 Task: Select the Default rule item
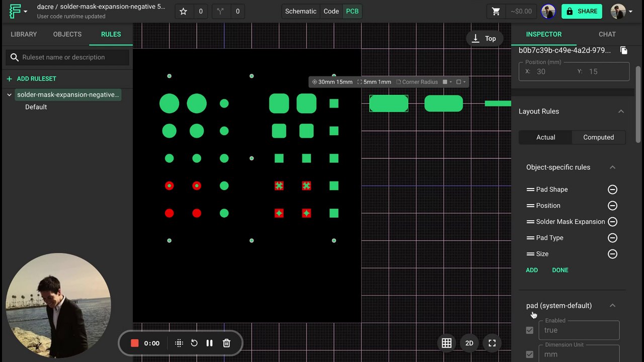click(36, 107)
